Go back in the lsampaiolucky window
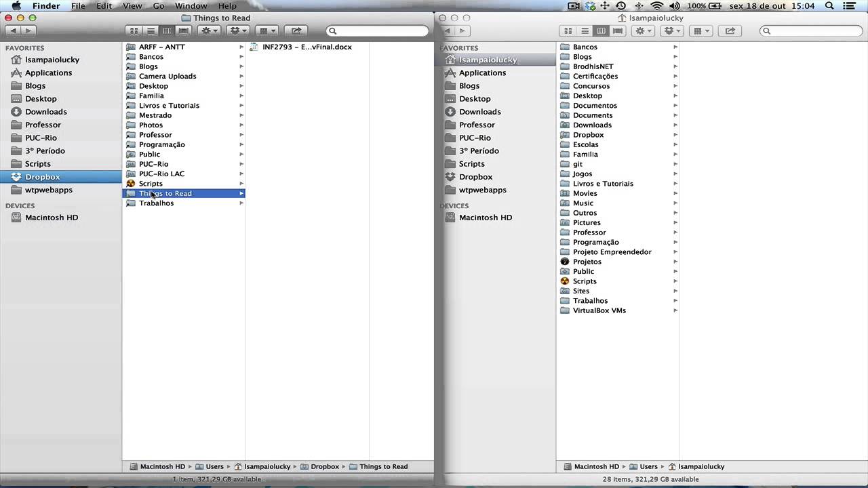The width and height of the screenshot is (868, 488). click(x=448, y=30)
